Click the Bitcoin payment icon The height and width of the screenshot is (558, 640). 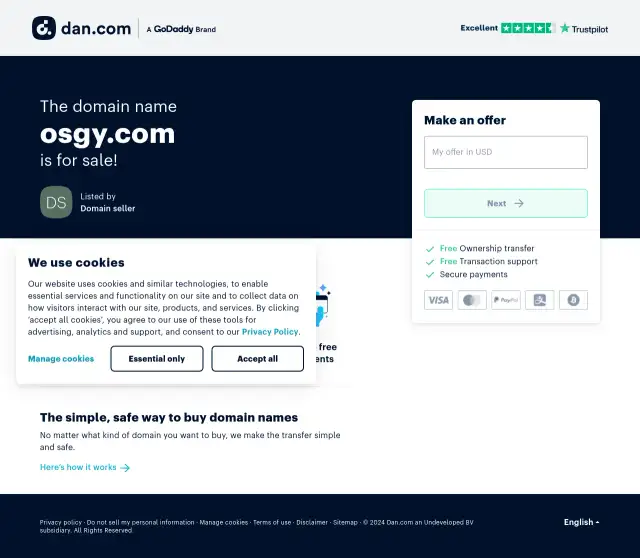[x=573, y=300]
